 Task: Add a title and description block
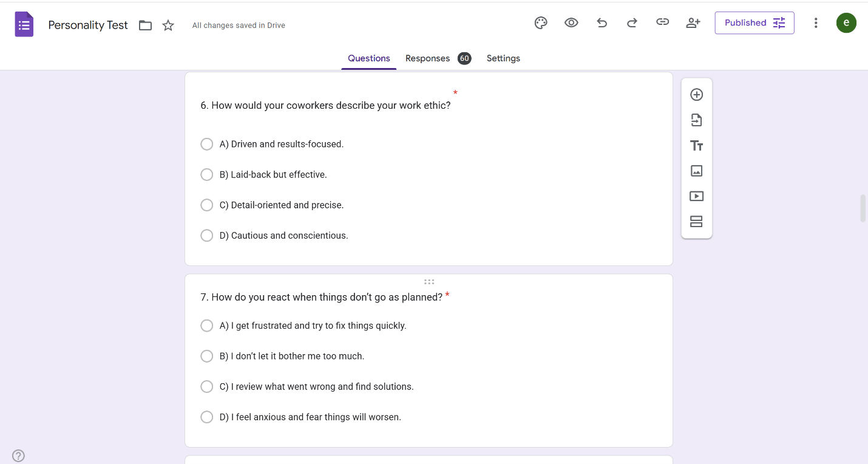point(696,146)
